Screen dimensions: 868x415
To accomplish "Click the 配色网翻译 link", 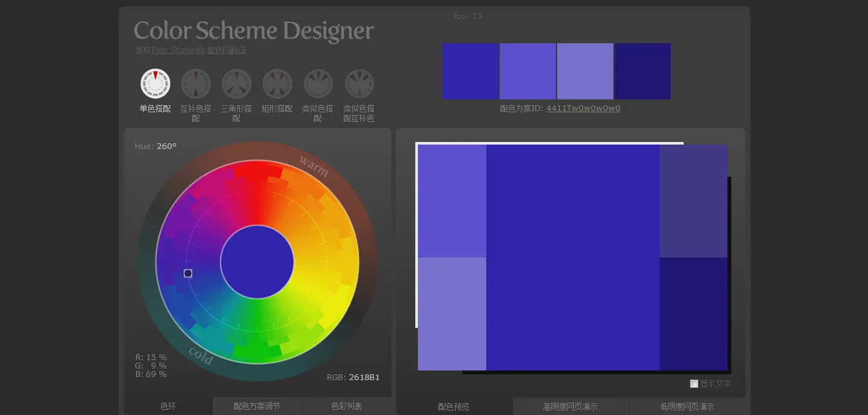I will [x=226, y=50].
